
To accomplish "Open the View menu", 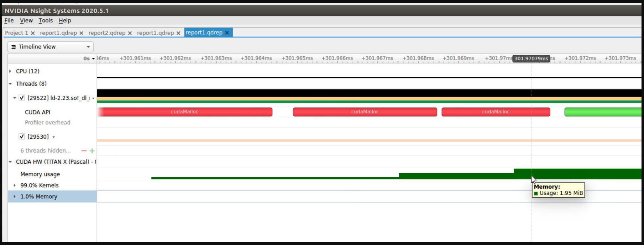I will click(x=26, y=21).
